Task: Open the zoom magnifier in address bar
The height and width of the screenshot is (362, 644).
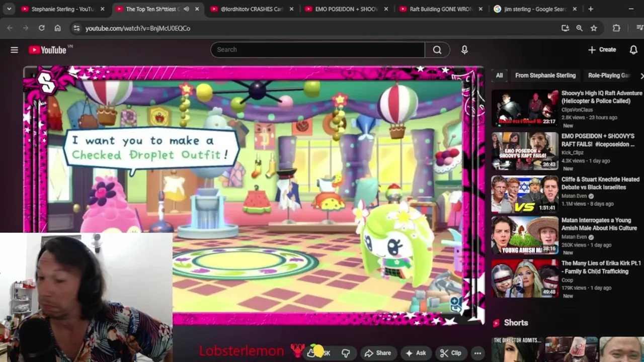Action: (580, 28)
